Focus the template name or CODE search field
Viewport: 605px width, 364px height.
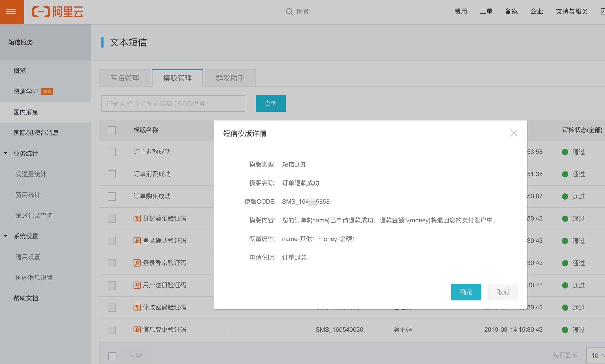[173, 103]
